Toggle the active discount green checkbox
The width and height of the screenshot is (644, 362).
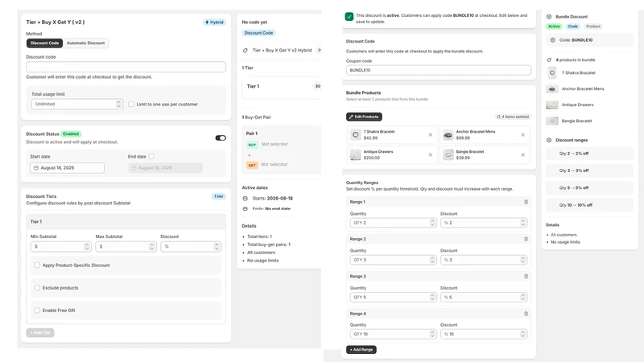pos(349,17)
